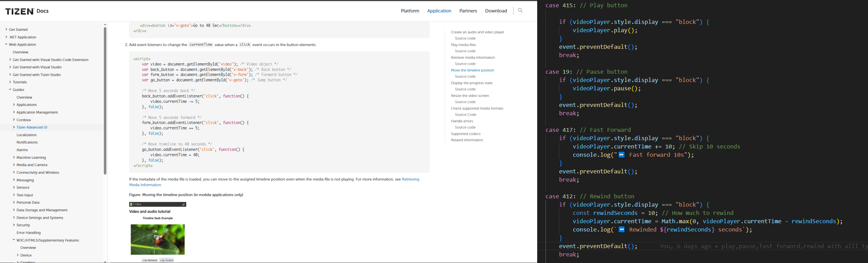Screen dimensions: 868x263
Task: Click the 'videoPlayer.pause();' code line
Action: (607, 89)
